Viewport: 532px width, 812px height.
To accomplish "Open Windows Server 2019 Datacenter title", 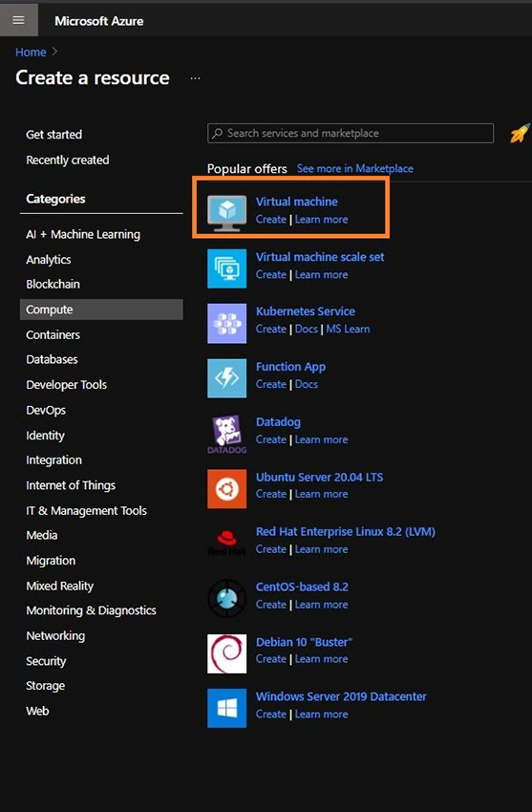I will click(x=341, y=697).
